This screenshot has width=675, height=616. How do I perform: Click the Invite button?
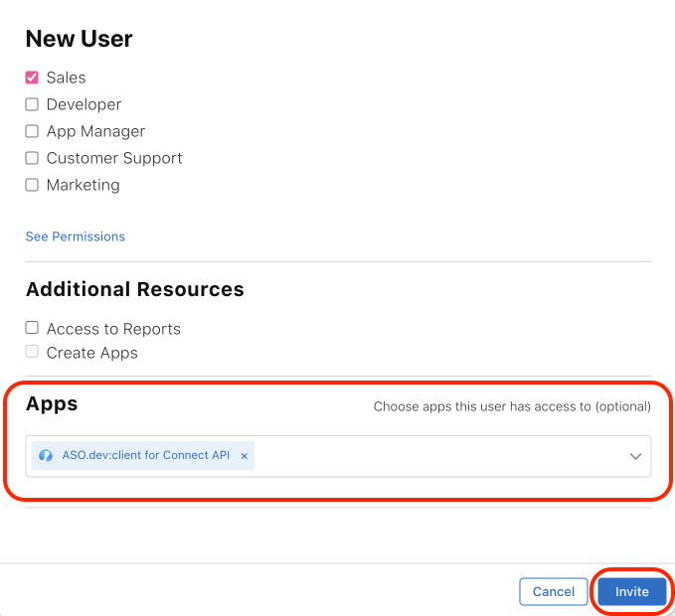(631, 591)
